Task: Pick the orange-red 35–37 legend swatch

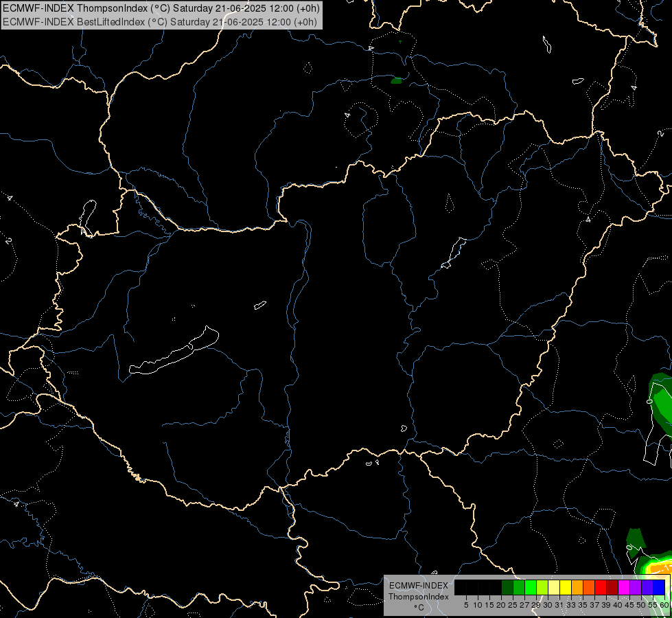Action: click(x=589, y=587)
